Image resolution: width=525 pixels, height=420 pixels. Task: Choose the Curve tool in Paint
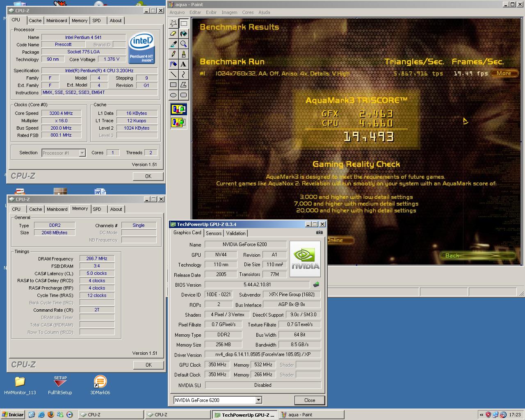183,75
